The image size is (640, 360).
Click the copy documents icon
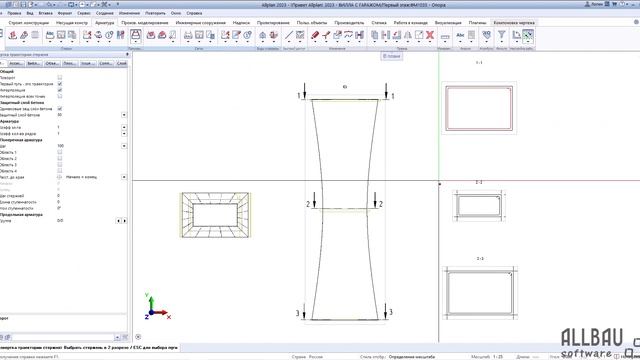(x=375, y=35)
